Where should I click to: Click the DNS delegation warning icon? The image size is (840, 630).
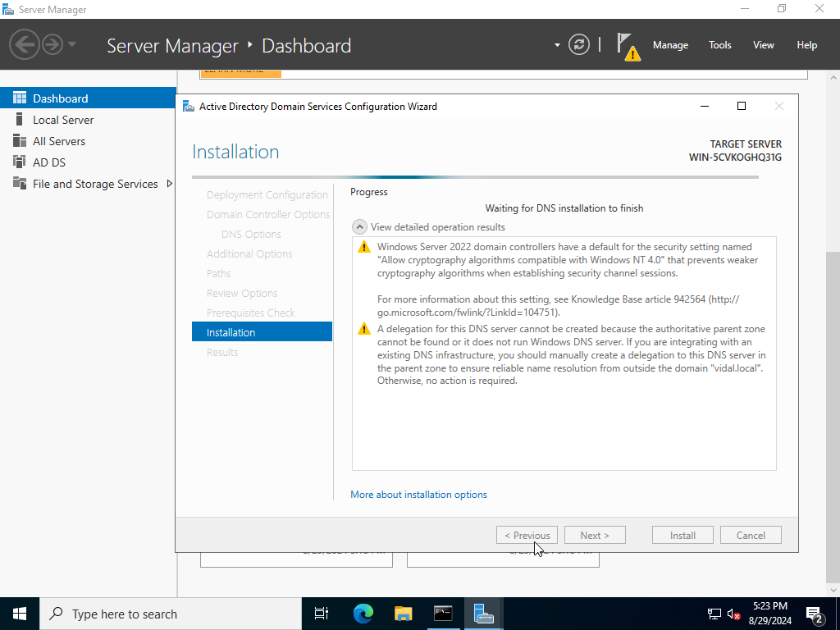tap(364, 329)
